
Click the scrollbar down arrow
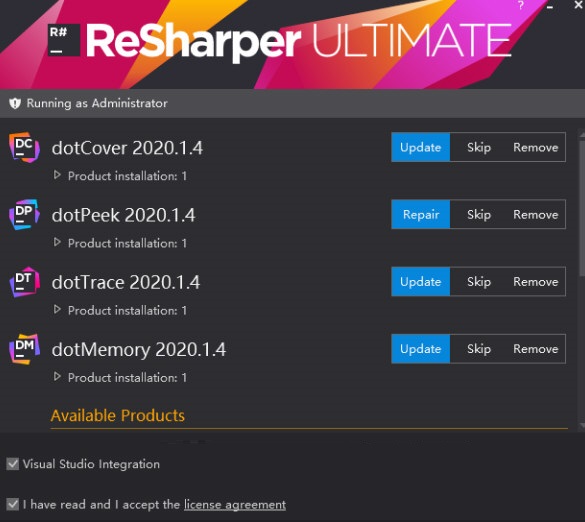582,425
